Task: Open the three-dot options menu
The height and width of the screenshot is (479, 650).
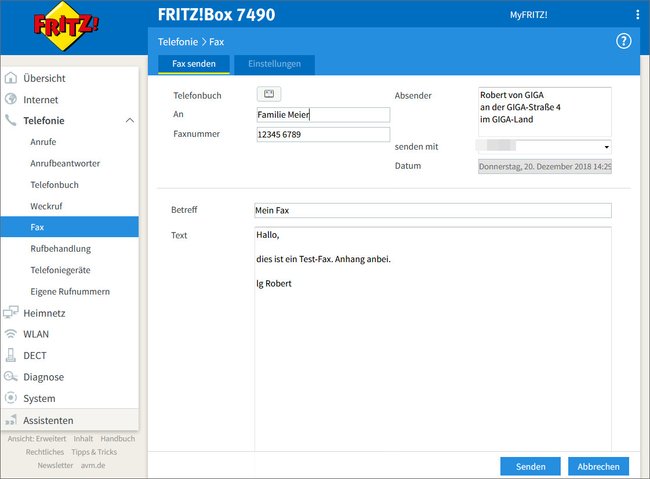Action: point(637,15)
